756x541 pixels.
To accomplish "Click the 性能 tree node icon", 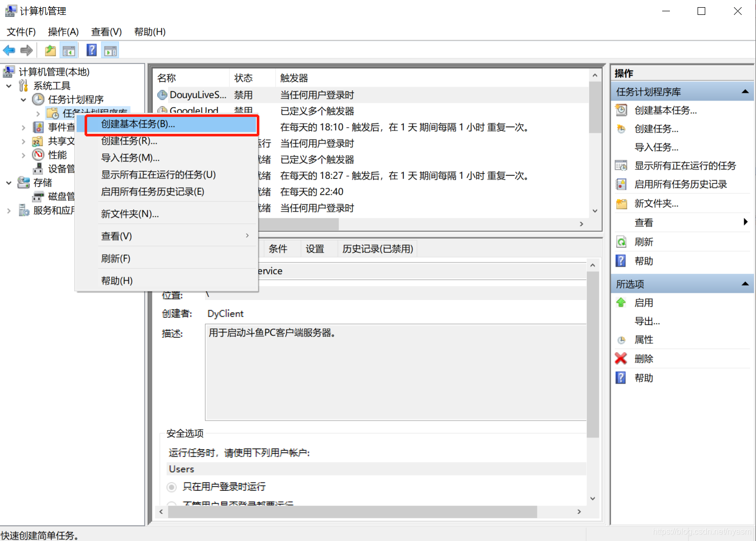I will 38,155.
